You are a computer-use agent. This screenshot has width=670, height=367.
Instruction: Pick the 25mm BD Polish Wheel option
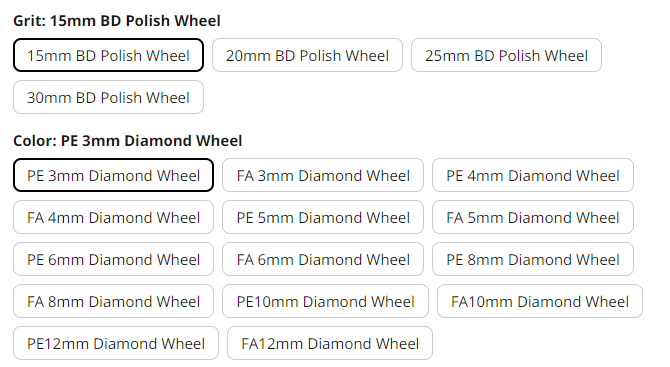click(506, 55)
